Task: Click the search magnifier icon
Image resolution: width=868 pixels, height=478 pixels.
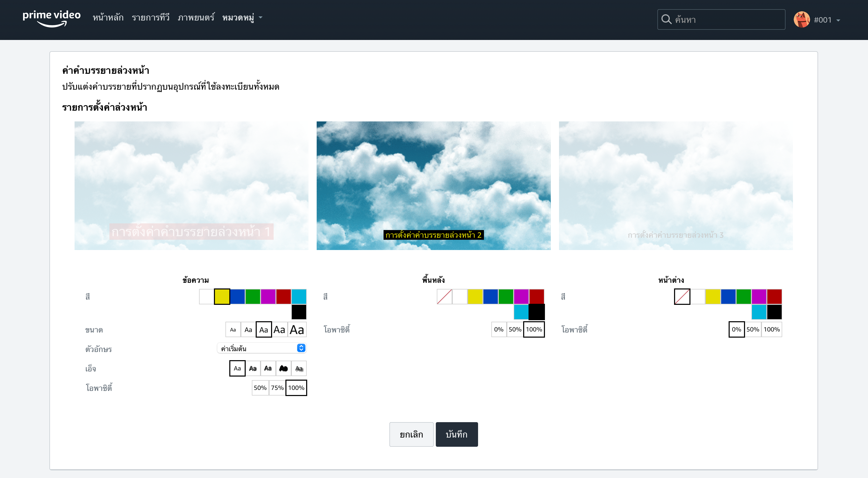Action: [x=666, y=19]
